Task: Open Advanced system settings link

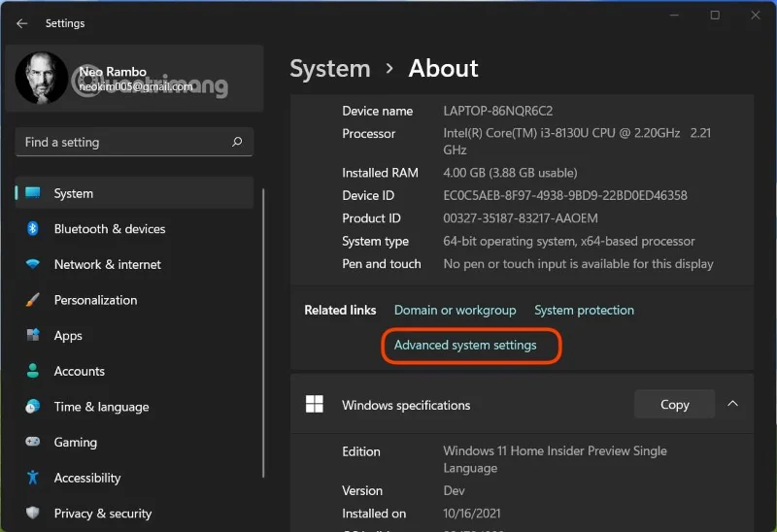Action: point(465,345)
